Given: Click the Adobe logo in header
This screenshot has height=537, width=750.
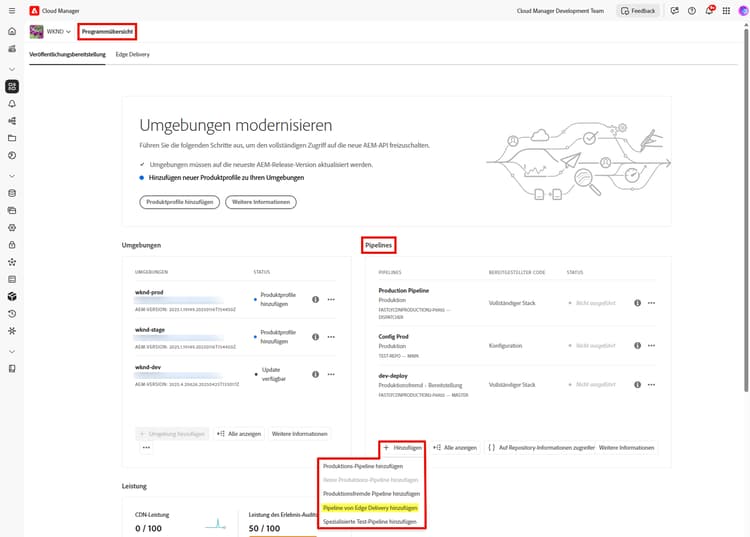Looking at the screenshot, I should [34, 11].
